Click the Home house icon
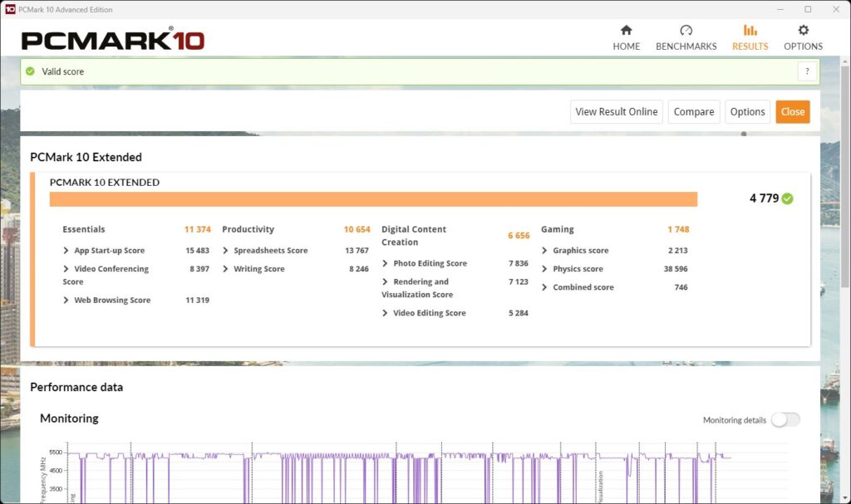 (627, 30)
